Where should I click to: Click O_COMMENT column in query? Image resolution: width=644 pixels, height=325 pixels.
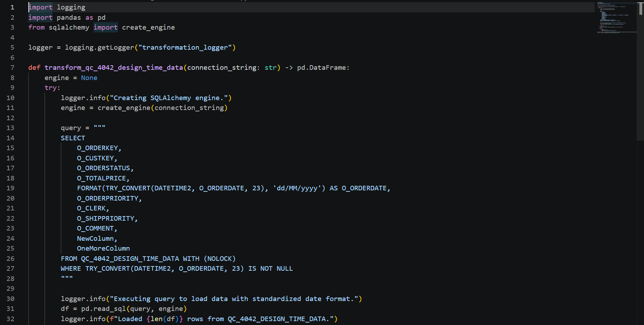click(95, 228)
